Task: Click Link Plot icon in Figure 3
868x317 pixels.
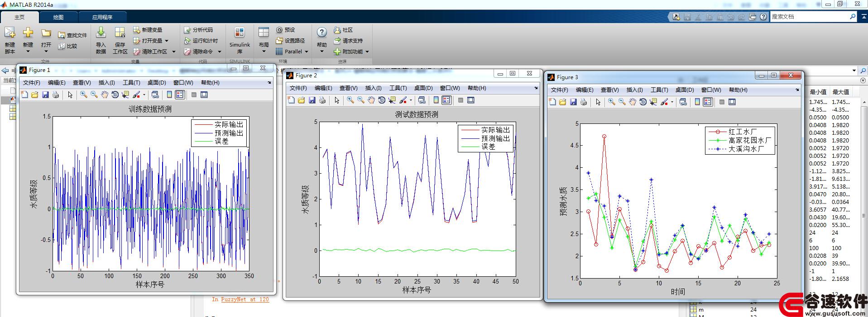Action: tap(683, 102)
